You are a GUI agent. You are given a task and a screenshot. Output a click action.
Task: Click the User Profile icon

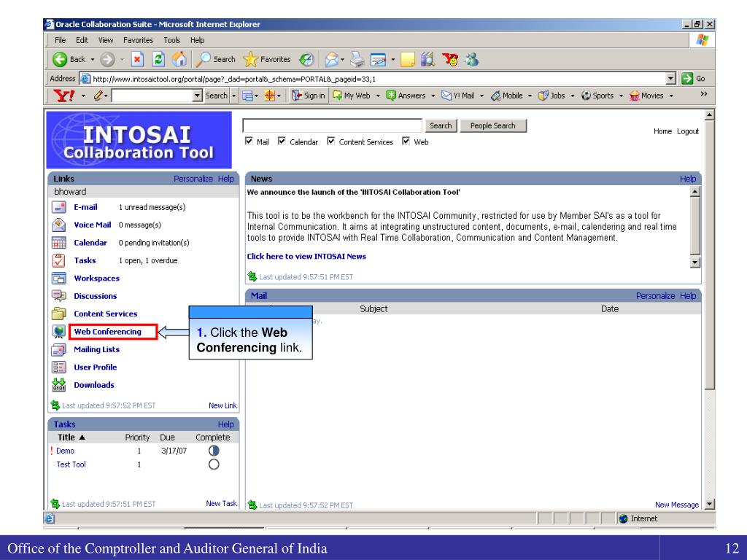pyautogui.click(x=58, y=367)
